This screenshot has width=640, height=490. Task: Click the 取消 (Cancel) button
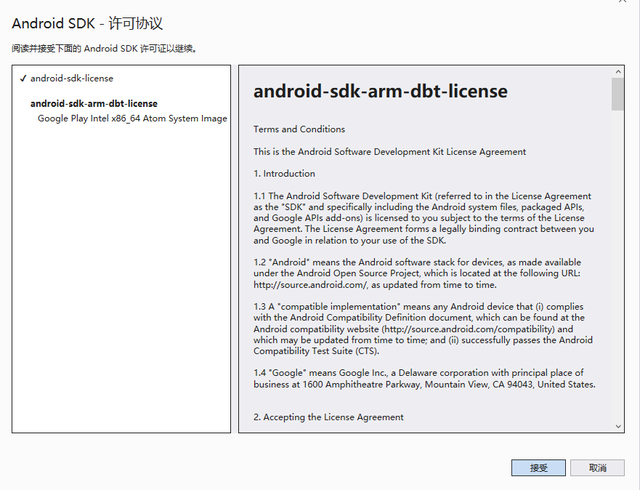597,468
